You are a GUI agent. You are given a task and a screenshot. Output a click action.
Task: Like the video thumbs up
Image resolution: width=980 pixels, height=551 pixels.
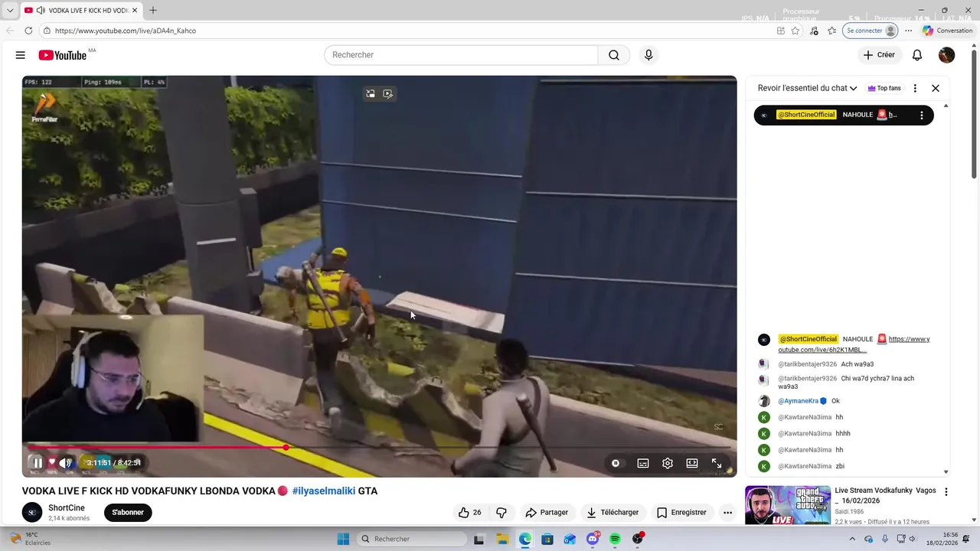pyautogui.click(x=470, y=512)
